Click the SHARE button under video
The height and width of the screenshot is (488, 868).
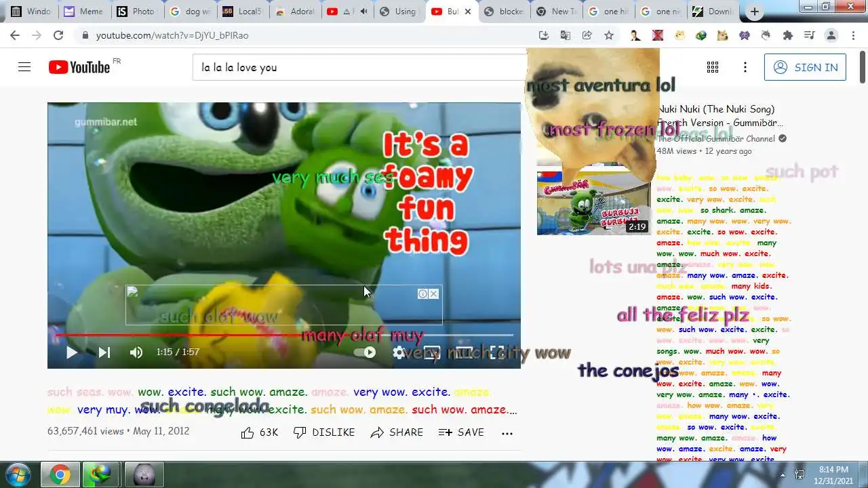pos(397,432)
